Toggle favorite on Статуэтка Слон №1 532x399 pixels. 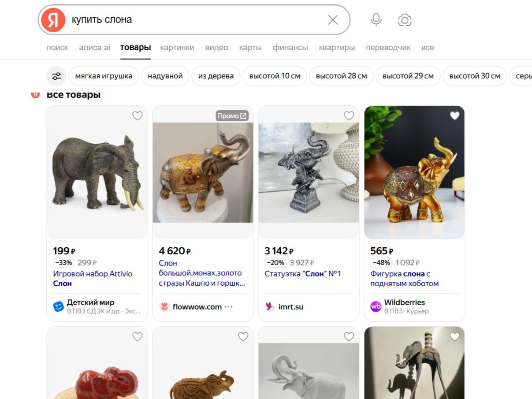tap(349, 116)
